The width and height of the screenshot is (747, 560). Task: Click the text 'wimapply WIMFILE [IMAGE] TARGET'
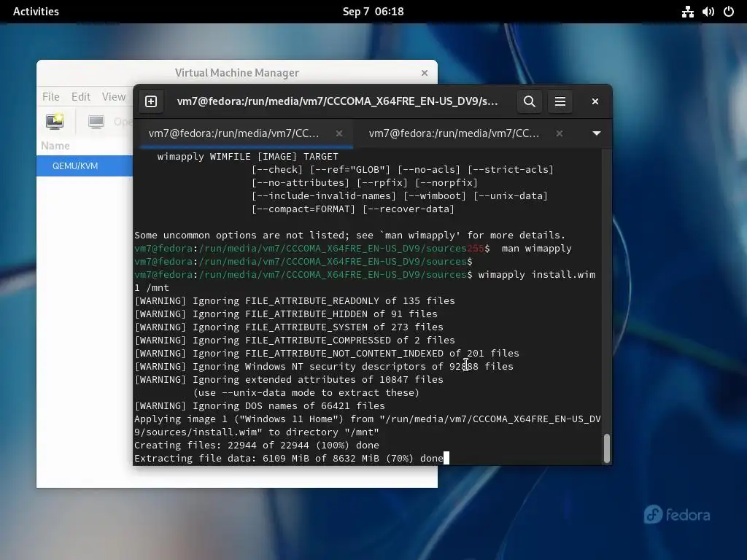pyautogui.click(x=248, y=157)
